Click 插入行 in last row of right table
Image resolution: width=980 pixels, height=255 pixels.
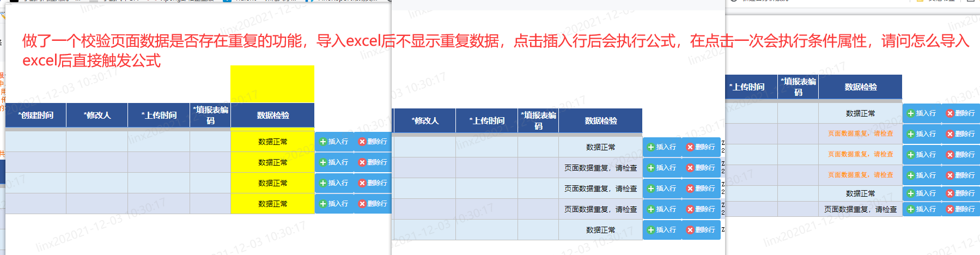point(922,209)
